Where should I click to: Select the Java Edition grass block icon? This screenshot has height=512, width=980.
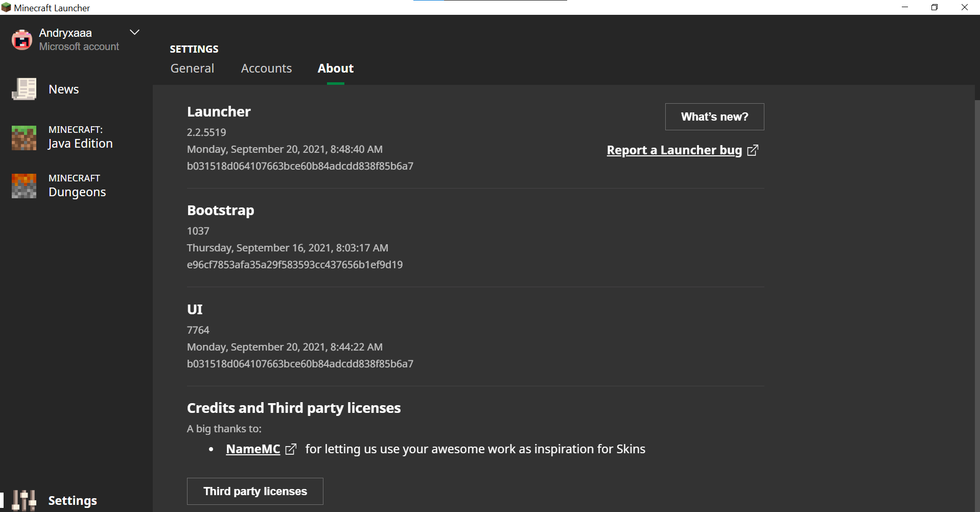tap(24, 137)
